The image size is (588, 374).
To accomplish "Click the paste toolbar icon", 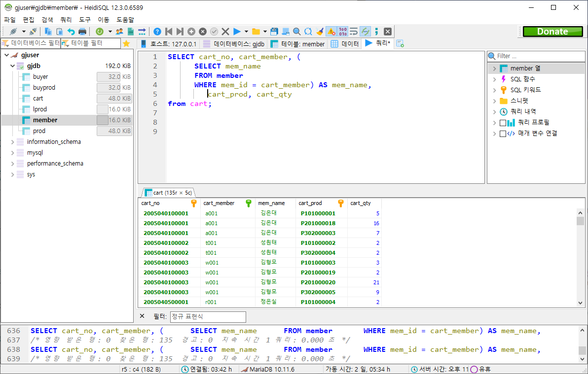I will coord(59,32).
